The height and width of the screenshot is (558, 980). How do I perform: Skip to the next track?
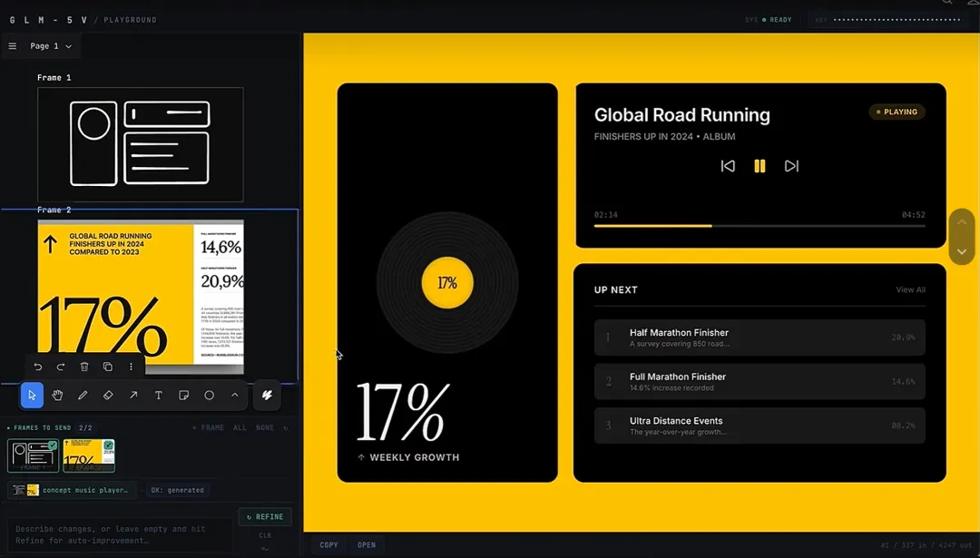point(792,166)
